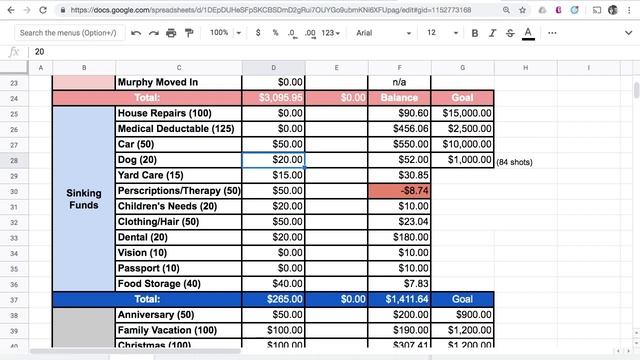Show more toolbar options

pos(552,33)
